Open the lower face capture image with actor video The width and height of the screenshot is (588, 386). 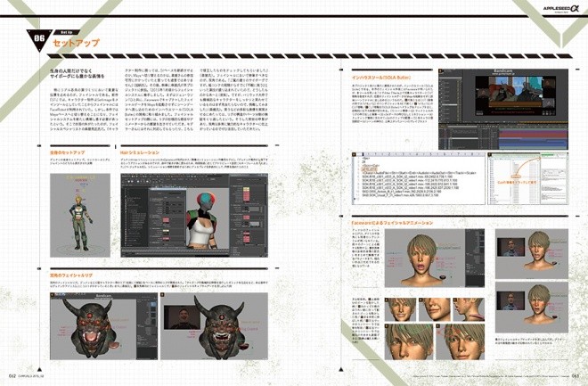532,308
